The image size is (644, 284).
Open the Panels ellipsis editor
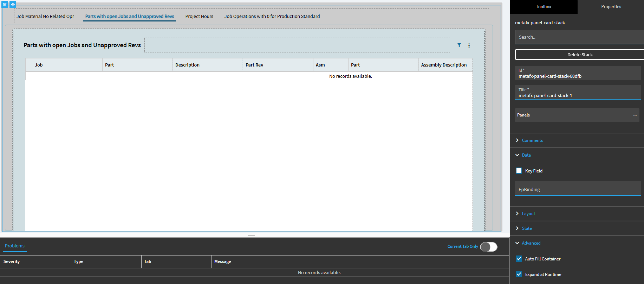(x=635, y=115)
